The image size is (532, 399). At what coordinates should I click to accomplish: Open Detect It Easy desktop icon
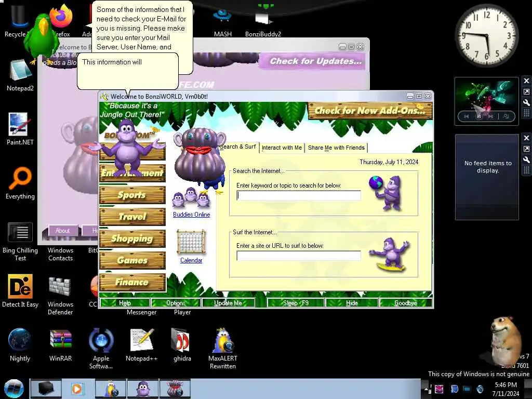[20, 291]
